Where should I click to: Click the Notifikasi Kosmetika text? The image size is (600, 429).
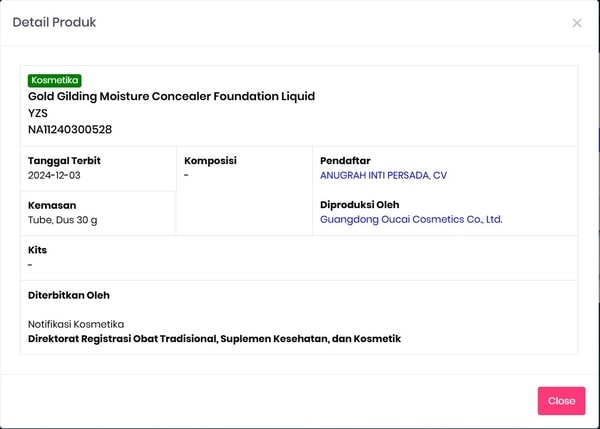click(x=76, y=324)
